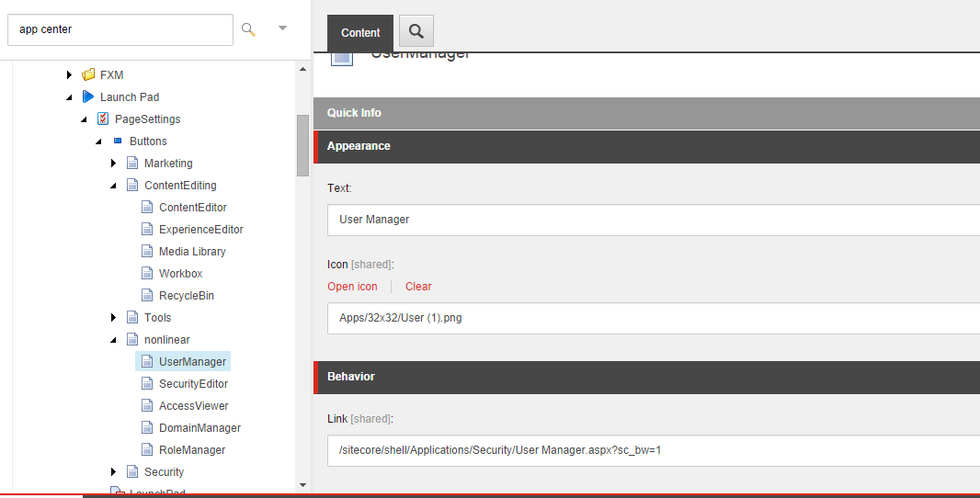980x498 pixels.
Task: Click the Icon path field 'Apps/32x32/User (1).png'
Action: click(654, 318)
